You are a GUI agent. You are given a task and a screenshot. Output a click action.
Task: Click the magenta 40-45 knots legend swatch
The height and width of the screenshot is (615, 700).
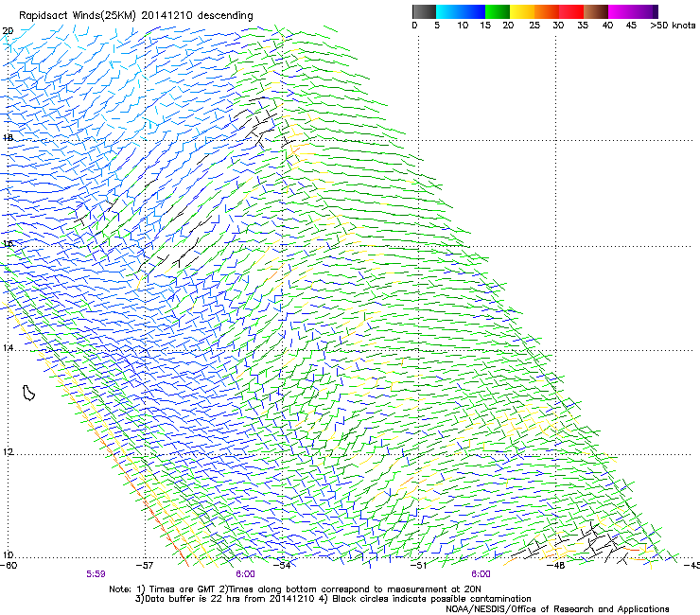click(621, 11)
